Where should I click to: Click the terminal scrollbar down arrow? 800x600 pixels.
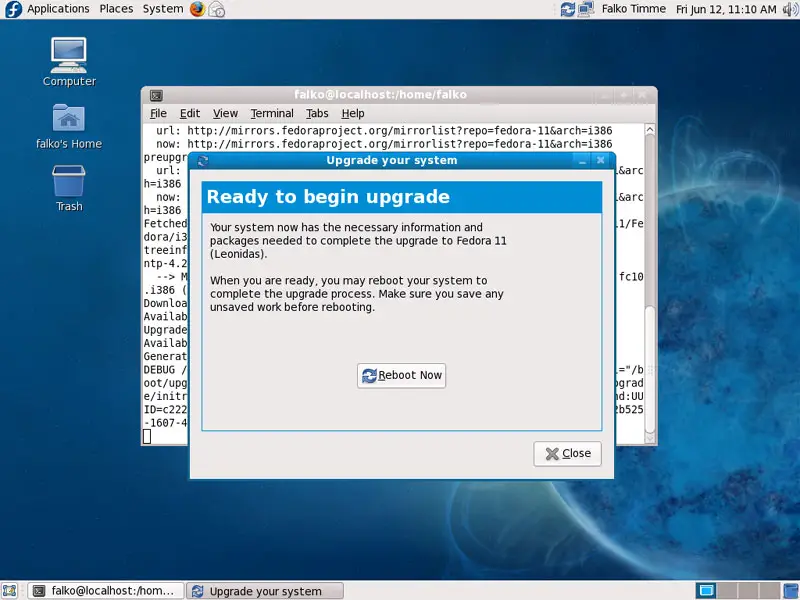point(649,438)
